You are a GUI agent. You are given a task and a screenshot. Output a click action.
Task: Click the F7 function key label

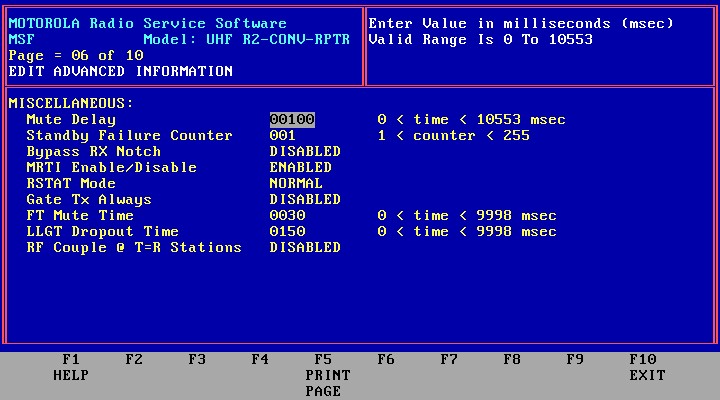[449, 359]
